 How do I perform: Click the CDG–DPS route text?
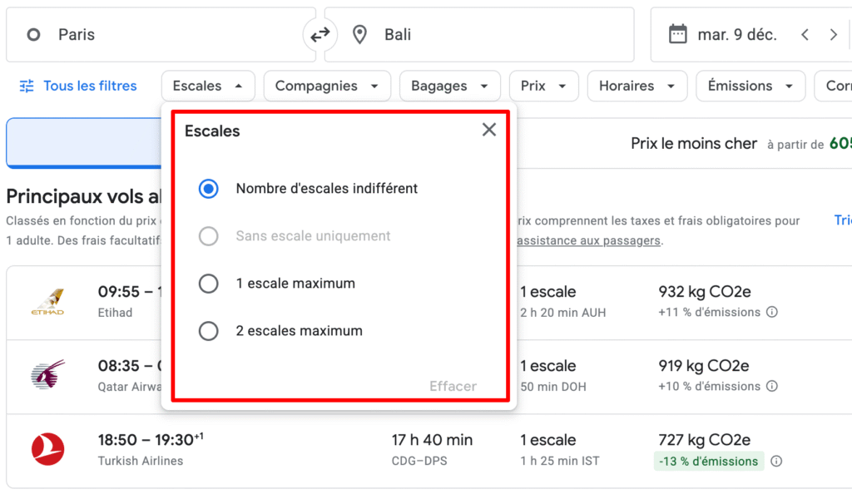pyautogui.click(x=419, y=461)
